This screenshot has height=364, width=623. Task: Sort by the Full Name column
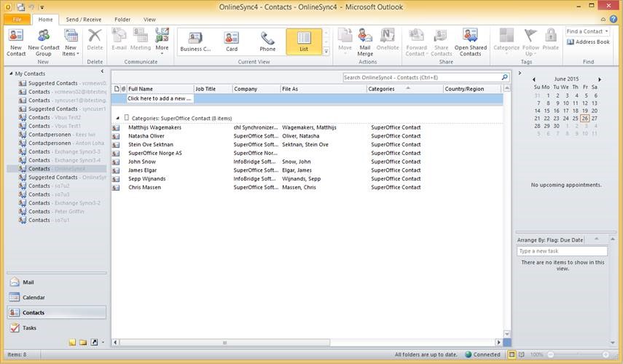pos(160,89)
